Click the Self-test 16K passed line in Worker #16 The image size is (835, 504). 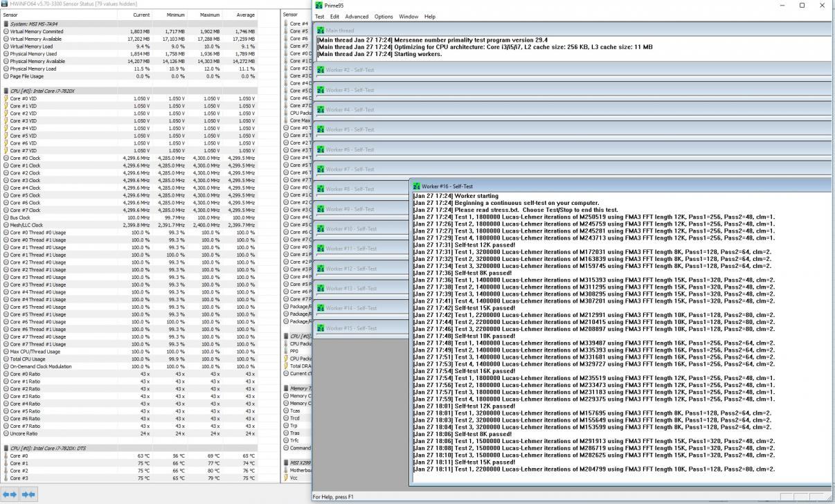(x=464, y=371)
